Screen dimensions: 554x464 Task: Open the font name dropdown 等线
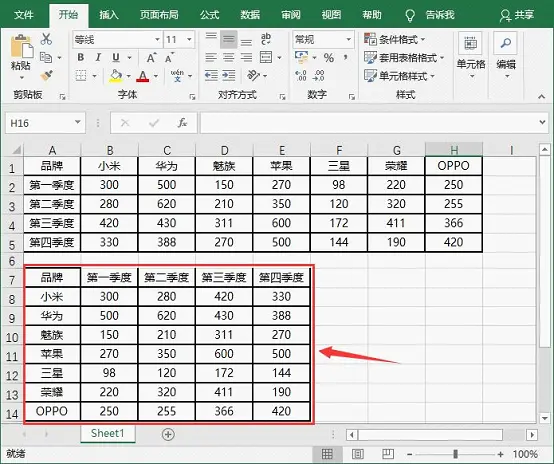pyautogui.click(x=157, y=39)
